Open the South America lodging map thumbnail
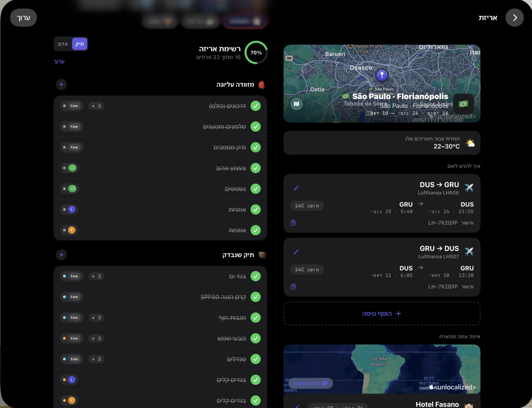The width and height of the screenshot is (532, 408). pyautogui.click(x=382, y=369)
